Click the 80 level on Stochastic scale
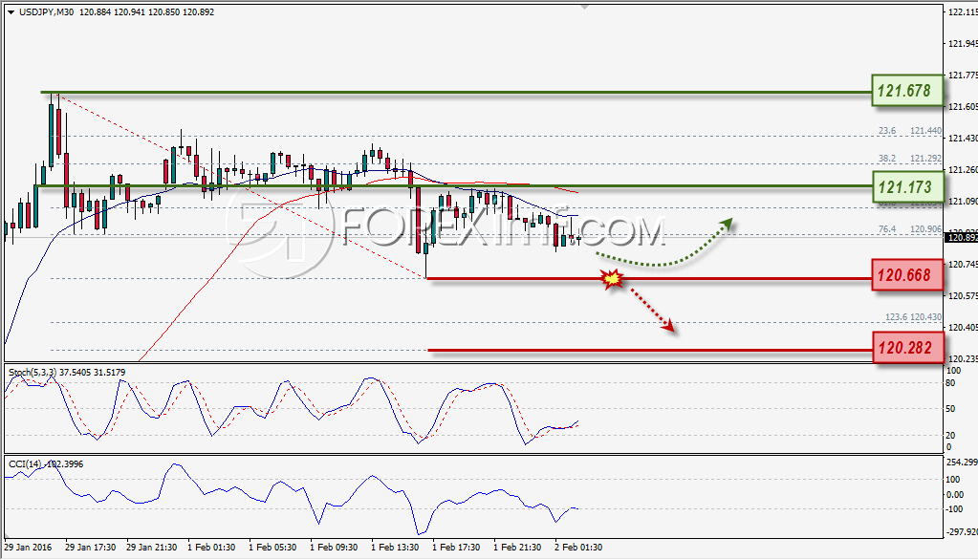 coord(950,383)
